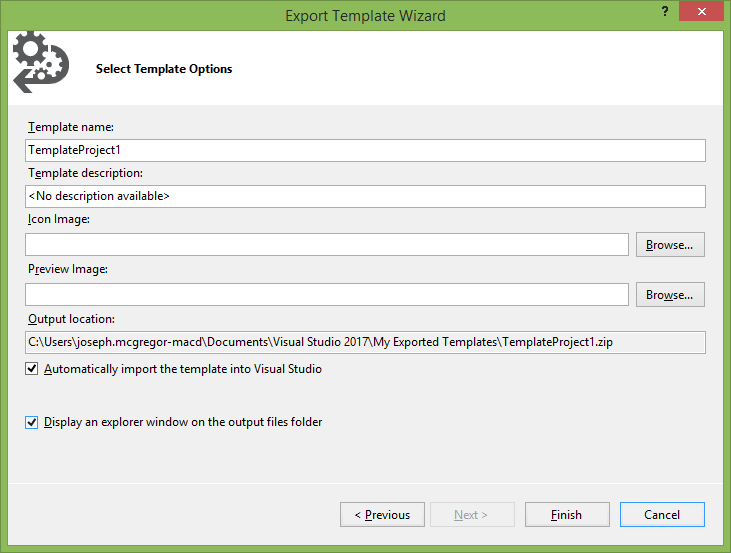Browse for an Icon Image
Viewport: 731px width, 553px height.
pos(670,244)
